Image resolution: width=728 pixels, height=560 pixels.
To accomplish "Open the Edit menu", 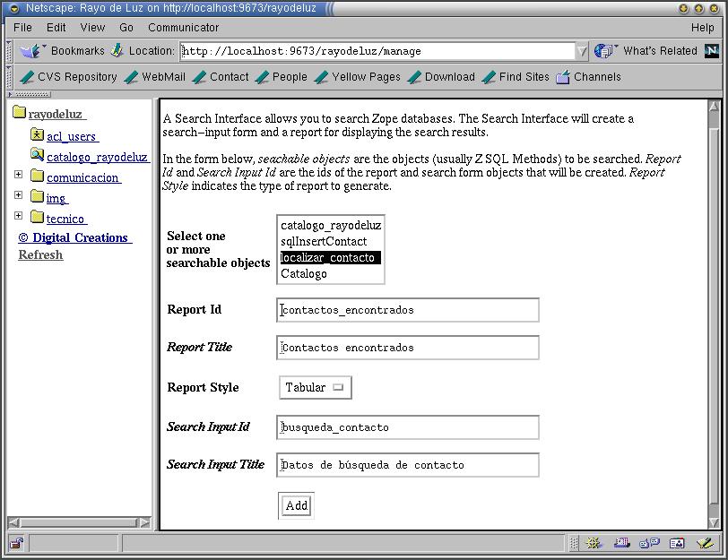I will click(x=56, y=28).
